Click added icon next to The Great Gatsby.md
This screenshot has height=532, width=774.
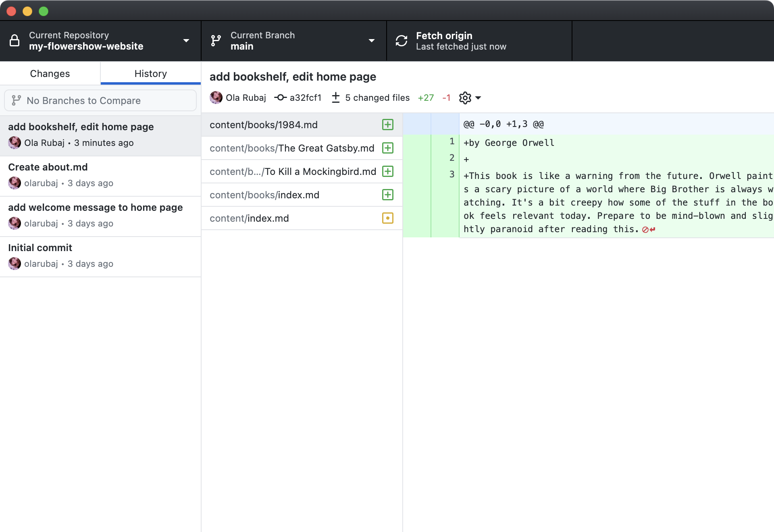[x=387, y=148]
